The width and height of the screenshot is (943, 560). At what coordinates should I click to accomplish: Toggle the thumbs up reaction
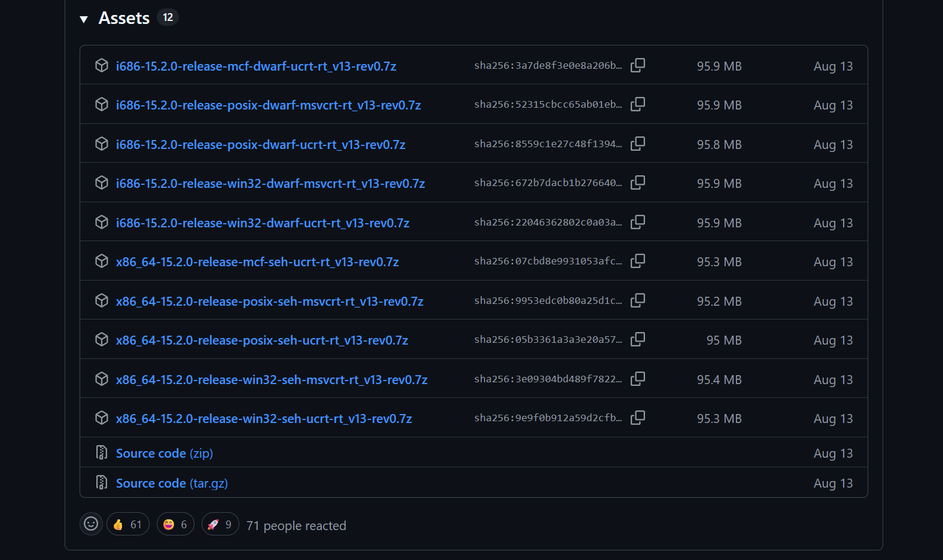(127, 524)
